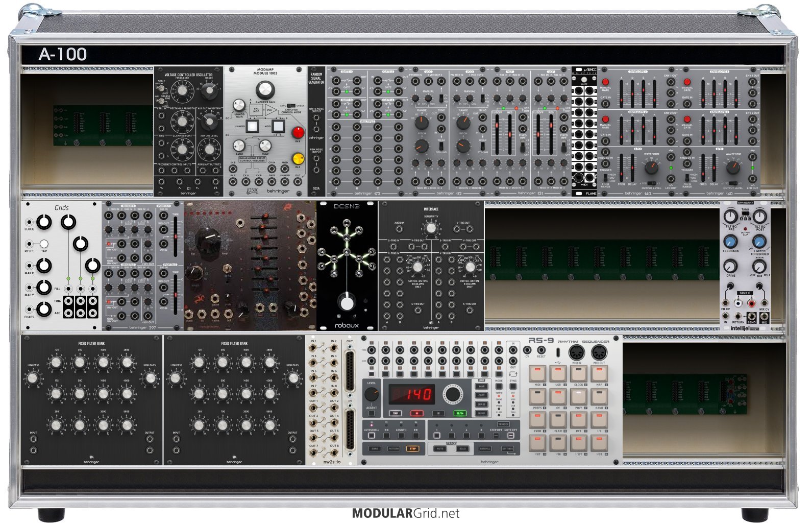Screen dimensions: 812x524
Task: Click the Grids TAP button
Action: [44, 244]
